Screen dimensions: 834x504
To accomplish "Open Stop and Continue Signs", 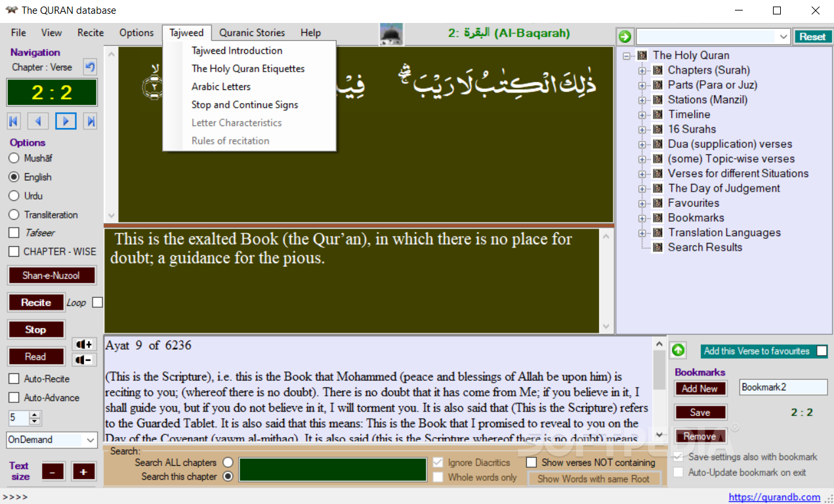I will tap(245, 105).
